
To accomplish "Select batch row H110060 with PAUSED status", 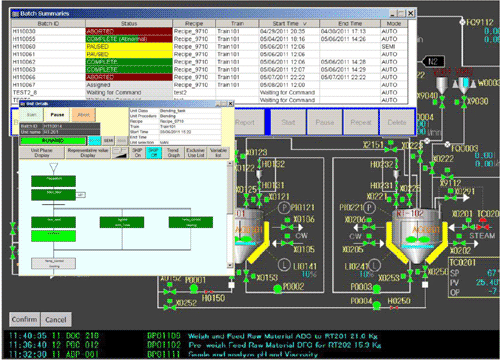I will 209,46.
